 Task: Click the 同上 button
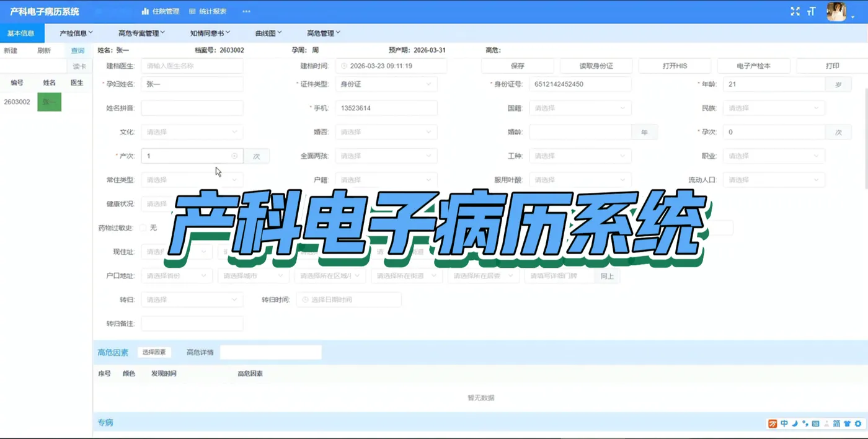click(607, 276)
